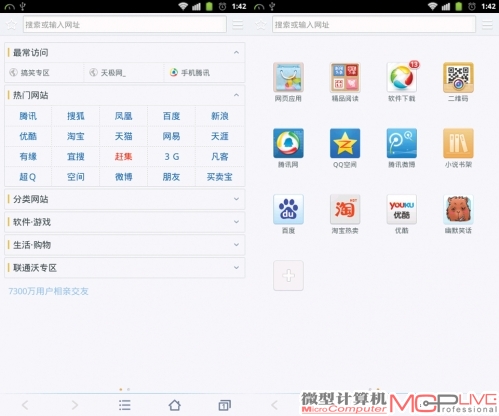Open the 买卖宝 site link
Viewport: 499px width, 416px height.
tap(219, 177)
